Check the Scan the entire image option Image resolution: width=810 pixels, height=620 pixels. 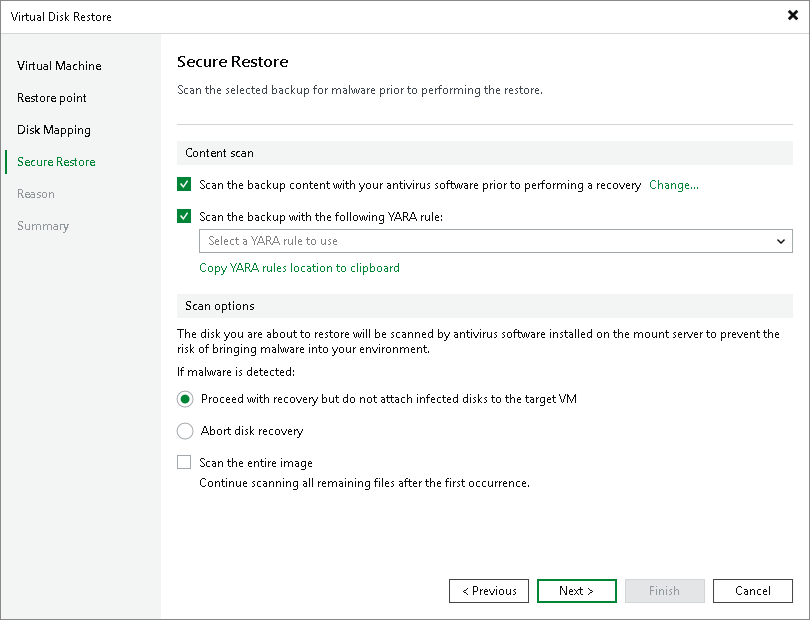pos(184,462)
